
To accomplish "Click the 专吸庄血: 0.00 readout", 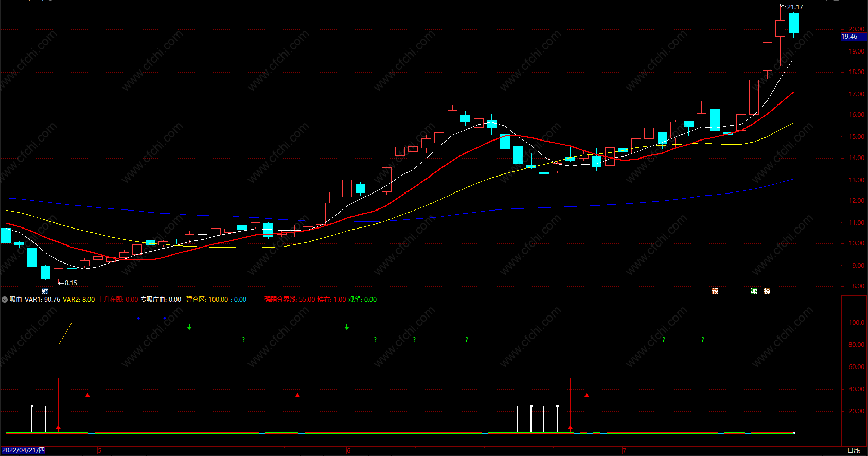I will pos(161,300).
